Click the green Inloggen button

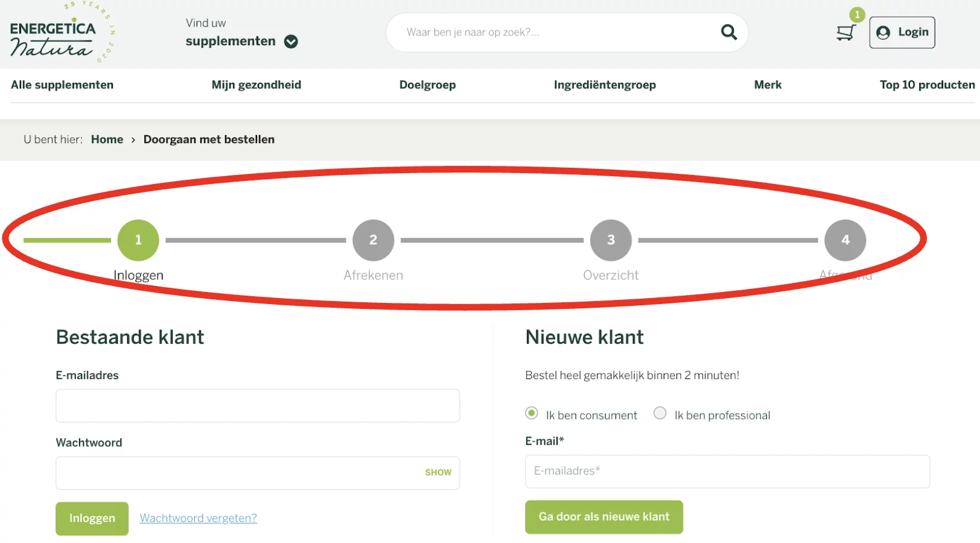coord(92,518)
